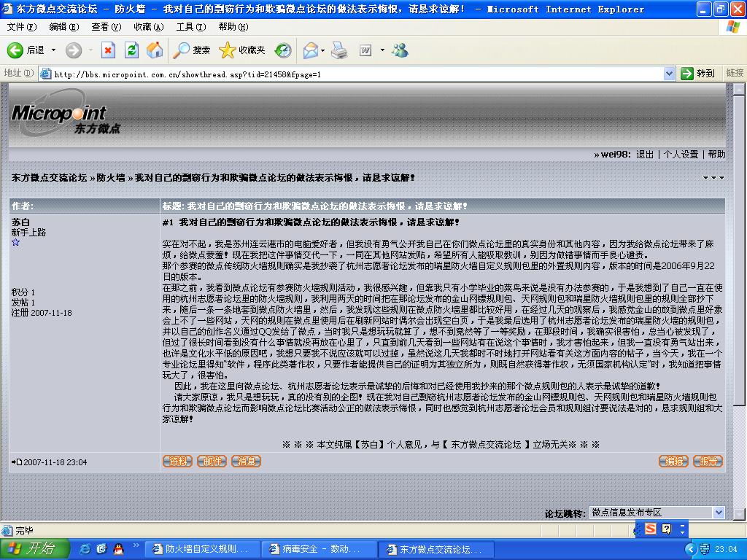Click the 退出 logout link
The image size is (747, 560).
coord(645,155)
